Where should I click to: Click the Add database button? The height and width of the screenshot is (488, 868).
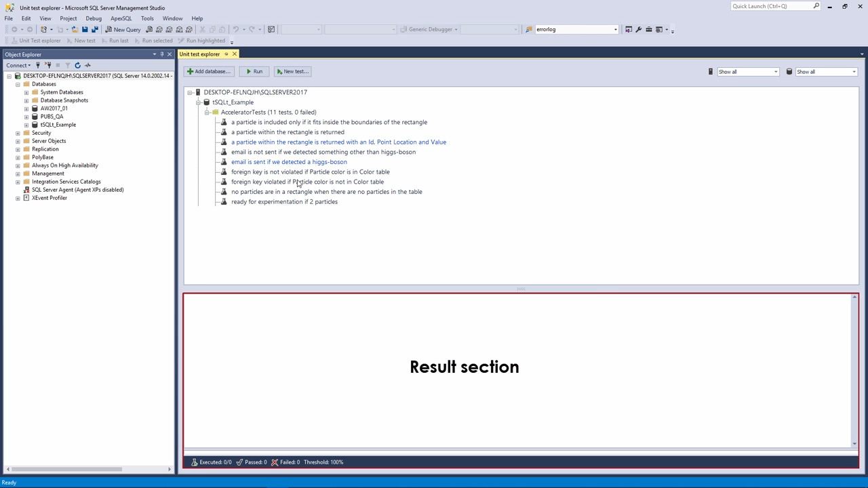[x=210, y=71]
